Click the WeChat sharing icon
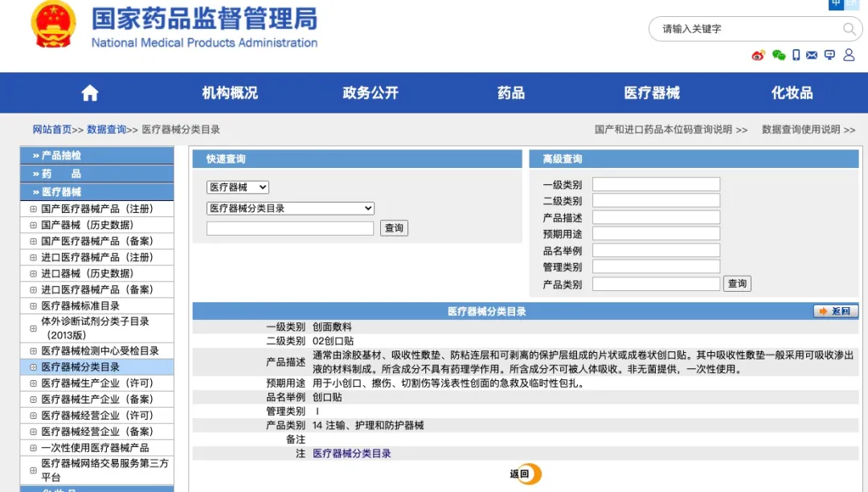This screenshot has width=868, height=492. click(x=778, y=55)
